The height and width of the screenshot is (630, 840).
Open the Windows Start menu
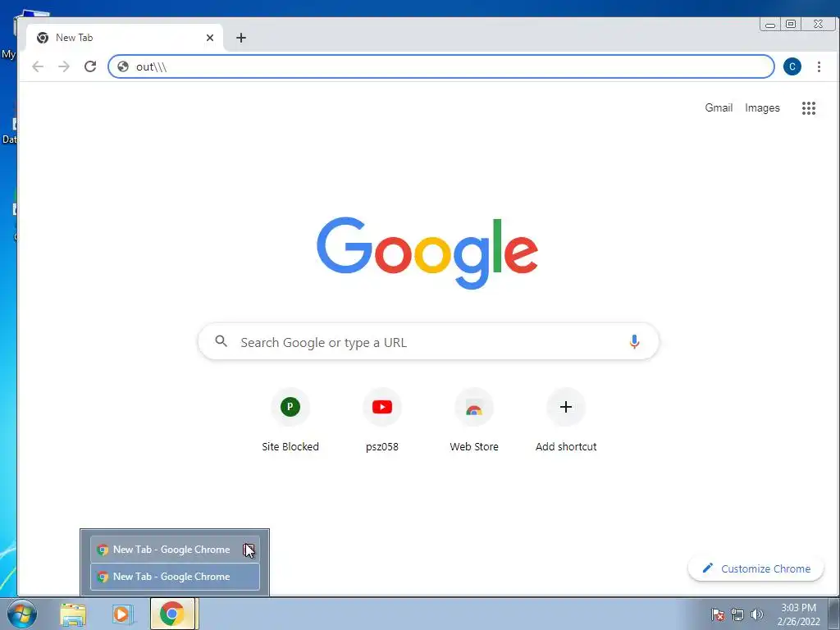coord(22,614)
